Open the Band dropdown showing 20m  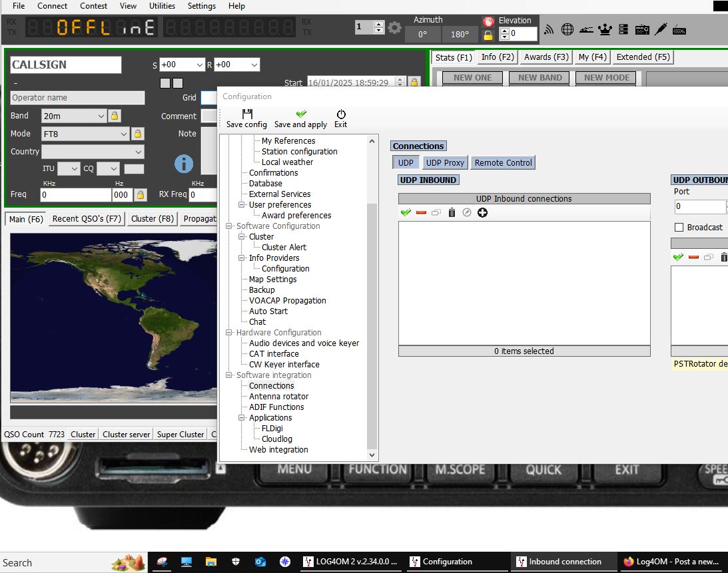point(74,116)
